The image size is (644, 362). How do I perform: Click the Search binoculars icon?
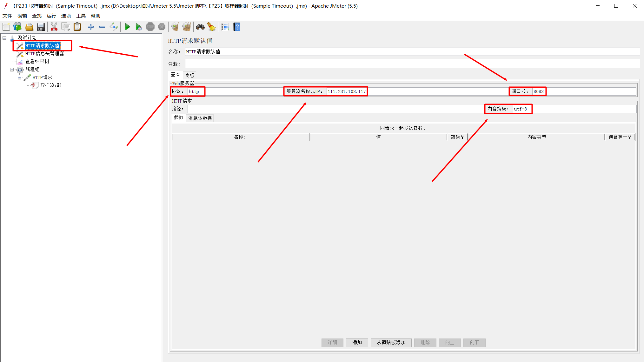point(200,27)
